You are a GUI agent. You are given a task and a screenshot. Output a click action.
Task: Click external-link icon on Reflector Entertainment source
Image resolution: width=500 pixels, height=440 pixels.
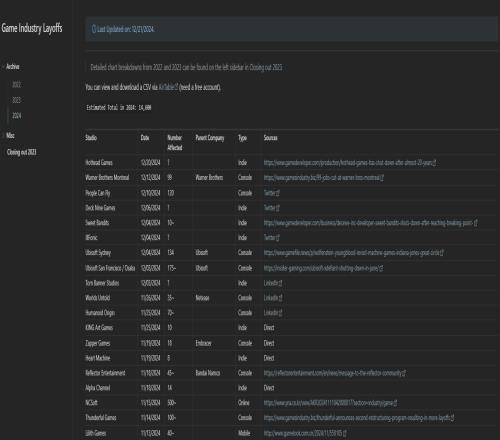pos(404,373)
